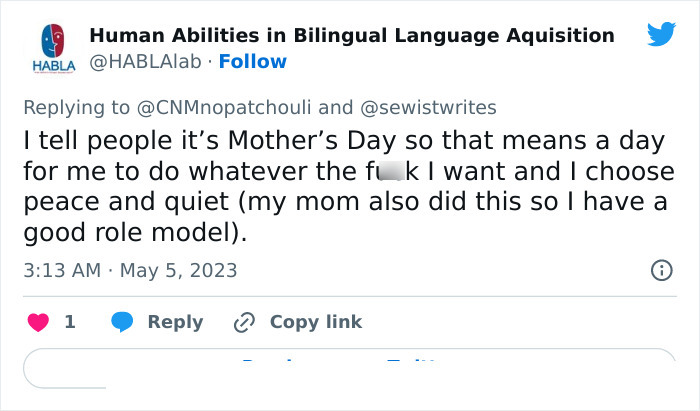Open the Human Abilities in Bilingual Language profile name
The height and width of the screenshot is (411, 700).
[352, 35]
